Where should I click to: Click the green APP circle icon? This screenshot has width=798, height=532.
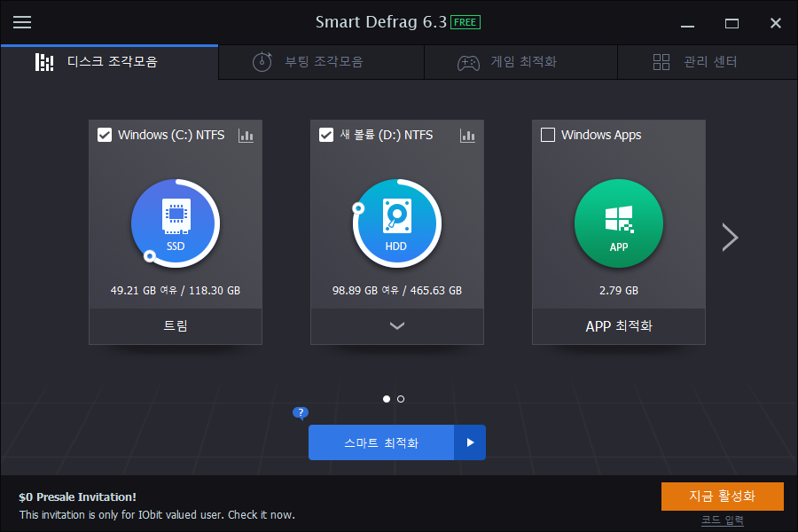(x=619, y=223)
